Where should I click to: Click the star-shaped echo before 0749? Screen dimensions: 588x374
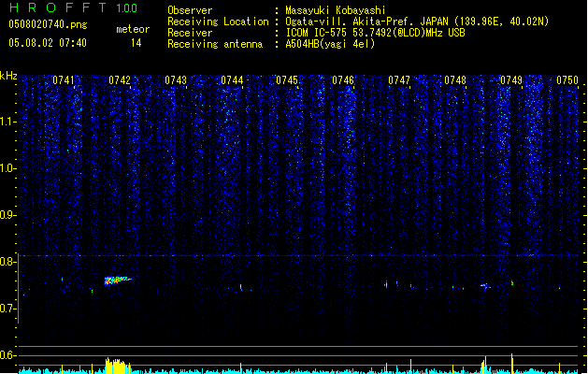tap(485, 287)
